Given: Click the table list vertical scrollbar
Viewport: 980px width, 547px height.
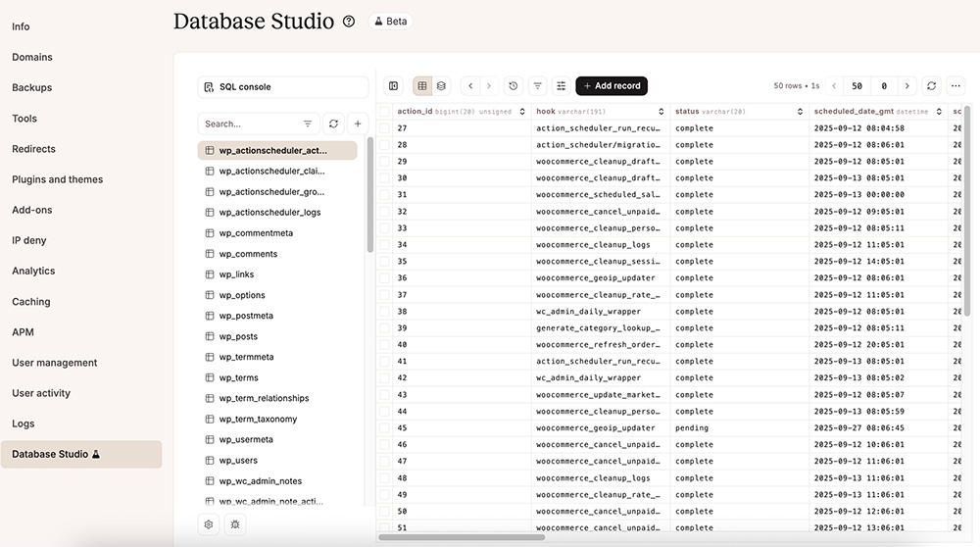Looking at the screenshot, I should click(x=370, y=194).
